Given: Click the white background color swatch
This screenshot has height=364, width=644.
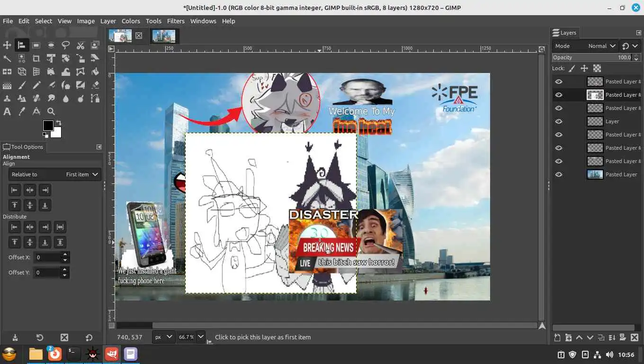Looking at the screenshot, I should (57, 133).
